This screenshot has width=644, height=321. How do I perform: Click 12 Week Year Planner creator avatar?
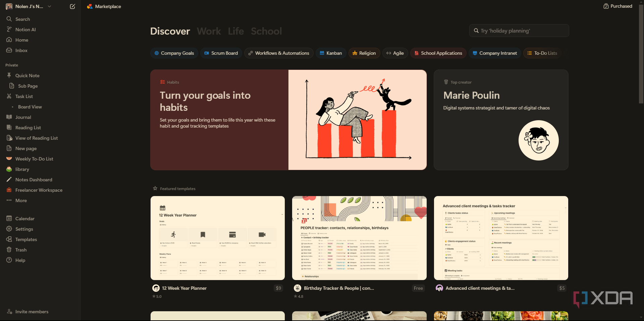pyautogui.click(x=156, y=288)
